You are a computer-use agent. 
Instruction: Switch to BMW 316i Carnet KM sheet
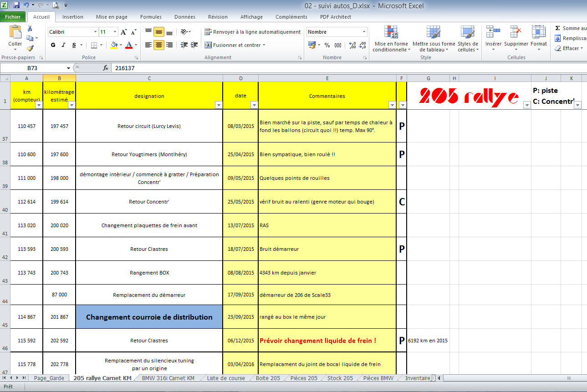coord(168,378)
